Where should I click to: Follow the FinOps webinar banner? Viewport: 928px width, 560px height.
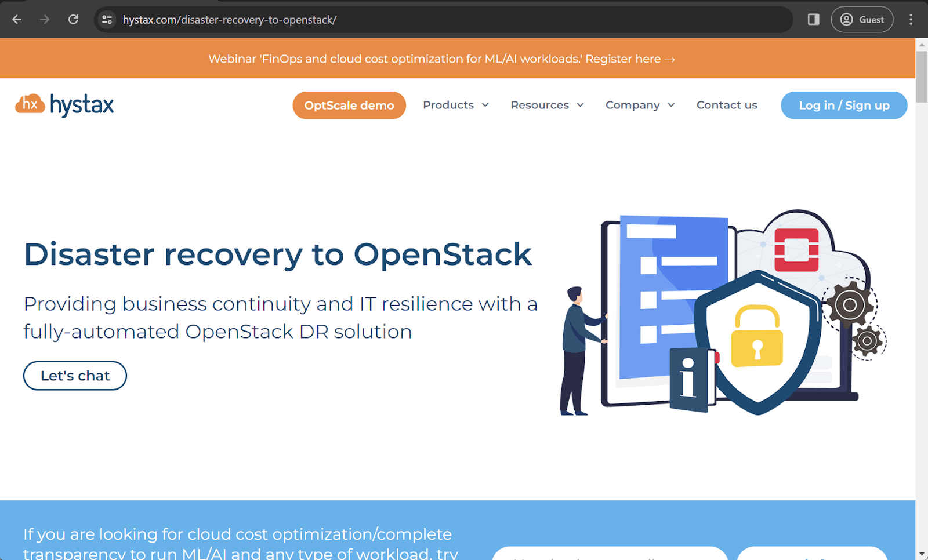441,59
